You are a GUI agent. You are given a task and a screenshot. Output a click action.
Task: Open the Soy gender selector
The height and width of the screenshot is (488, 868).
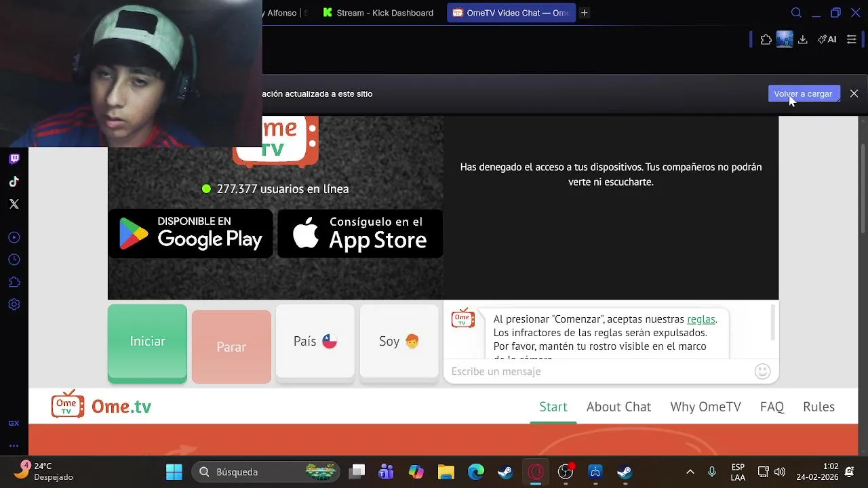(399, 341)
